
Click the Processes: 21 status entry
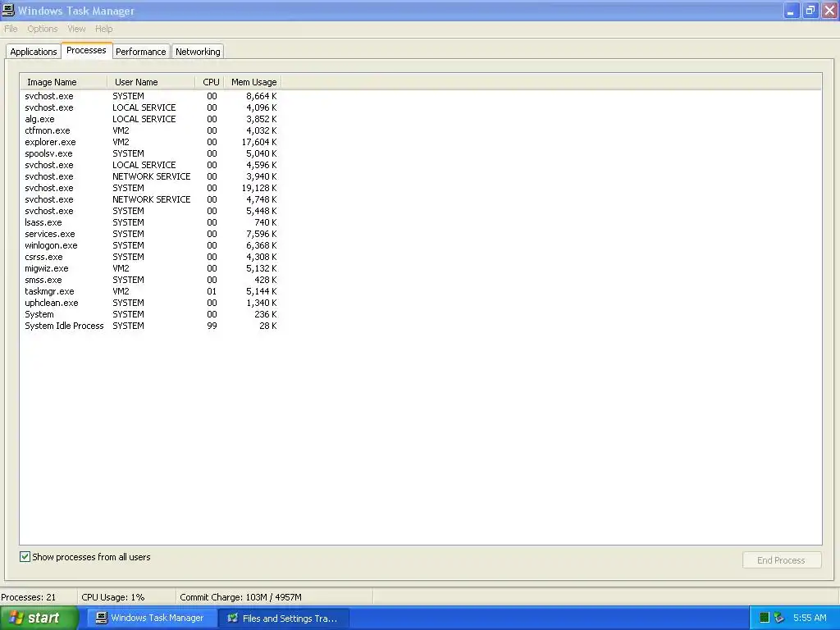coord(29,597)
